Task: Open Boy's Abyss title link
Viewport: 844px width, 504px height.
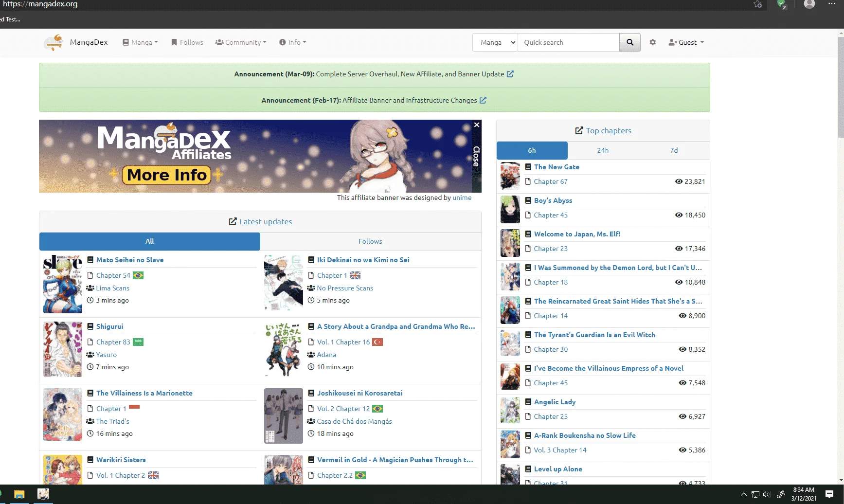Action: 553,200
